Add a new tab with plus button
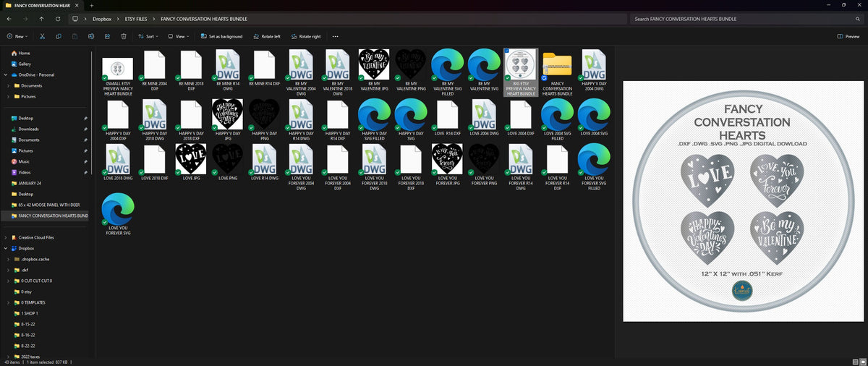 92,5
